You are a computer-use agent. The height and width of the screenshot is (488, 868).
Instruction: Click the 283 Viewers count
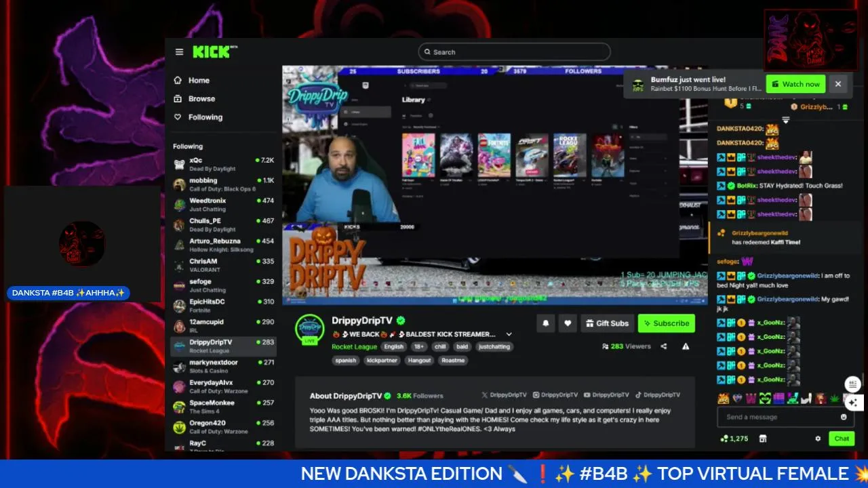(x=626, y=346)
